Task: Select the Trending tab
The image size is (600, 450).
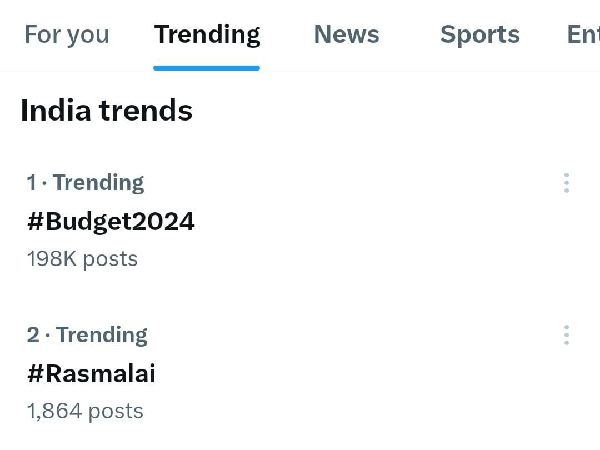Action: [207, 35]
